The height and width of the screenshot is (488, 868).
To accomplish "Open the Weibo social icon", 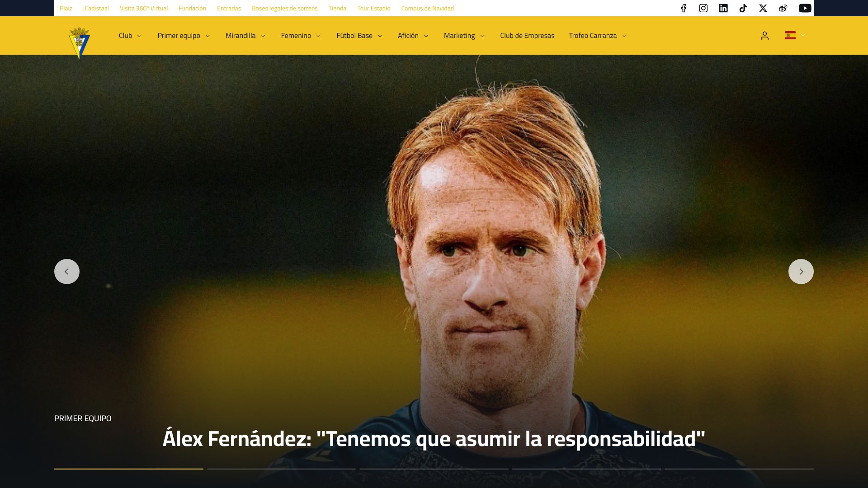I will (783, 8).
